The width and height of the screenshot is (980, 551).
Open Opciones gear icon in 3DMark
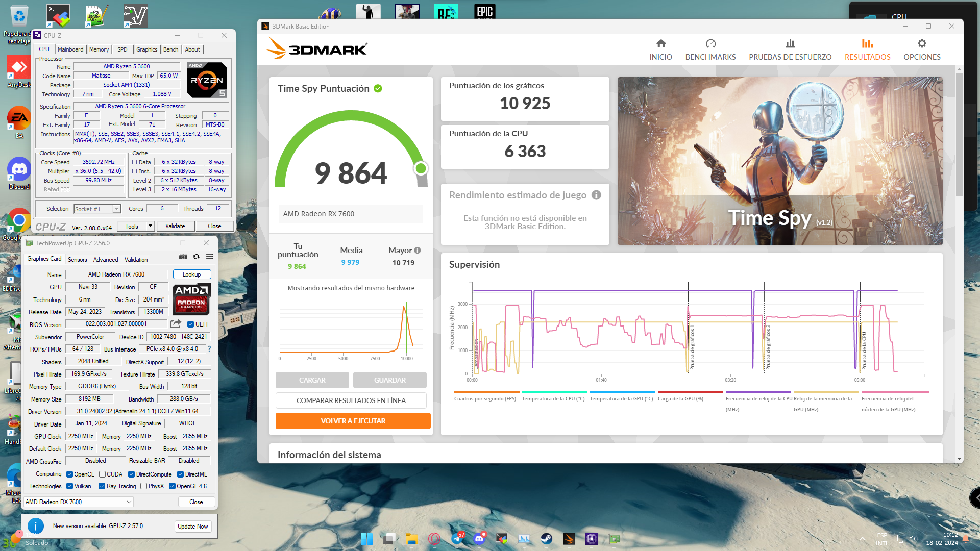[921, 44]
